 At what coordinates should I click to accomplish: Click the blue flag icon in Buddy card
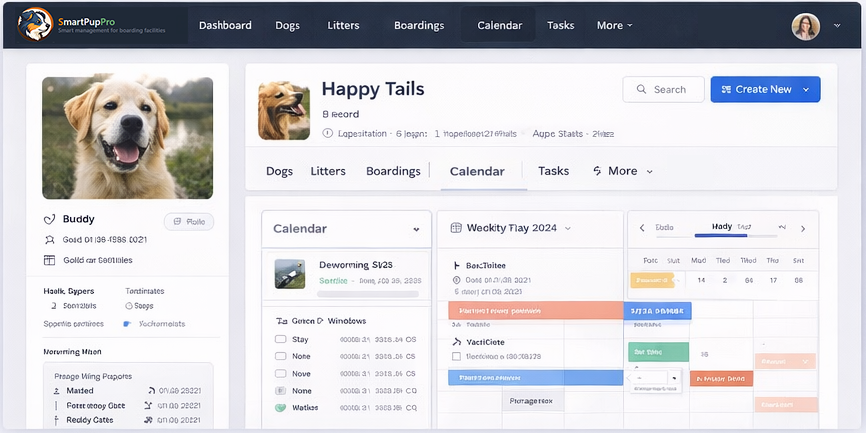click(x=127, y=324)
